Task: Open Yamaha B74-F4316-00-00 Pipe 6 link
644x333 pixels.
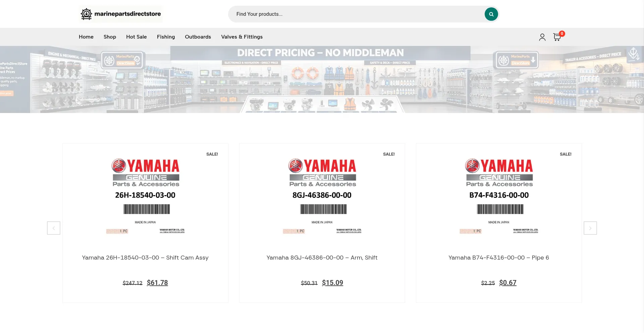Action: [499, 258]
